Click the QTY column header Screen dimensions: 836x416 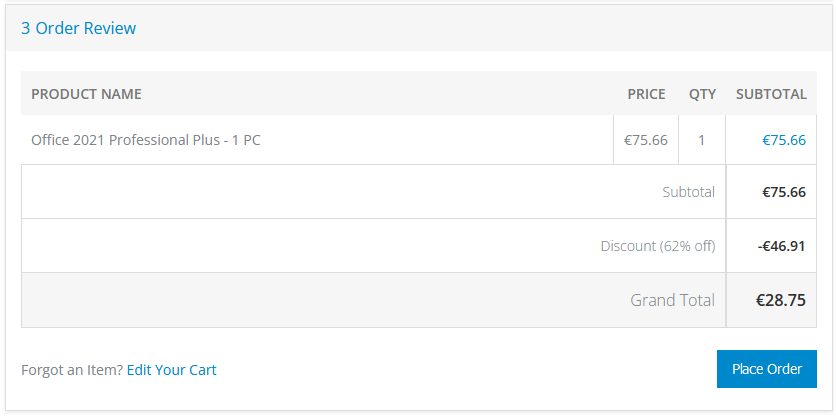pos(702,94)
